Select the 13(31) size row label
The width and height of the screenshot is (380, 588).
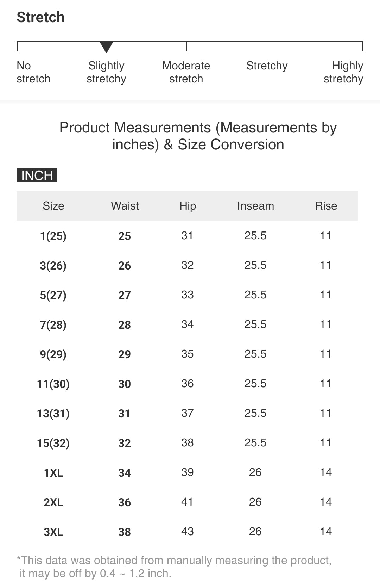[53, 413]
